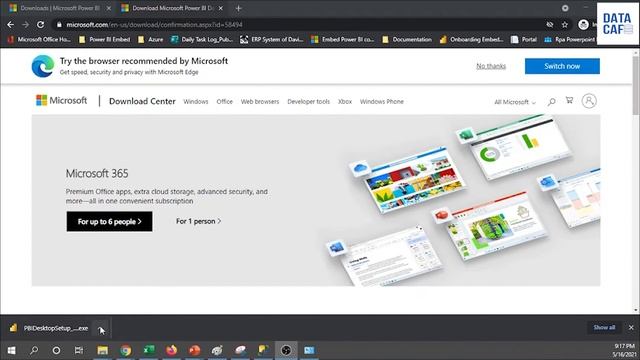The width and height of the screenshot is (640, 360).
Task: Dismiss the Edge banner with No thanks
Action: pos(491,66)
